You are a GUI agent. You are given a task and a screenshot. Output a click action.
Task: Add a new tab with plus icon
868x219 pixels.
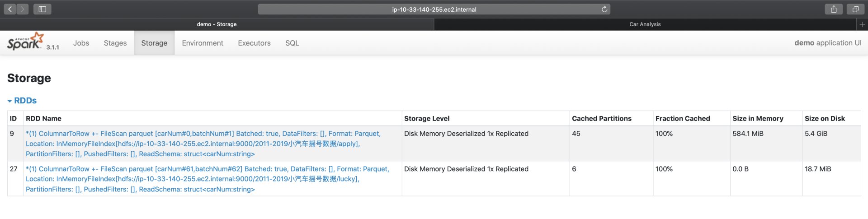pos(862,24)
